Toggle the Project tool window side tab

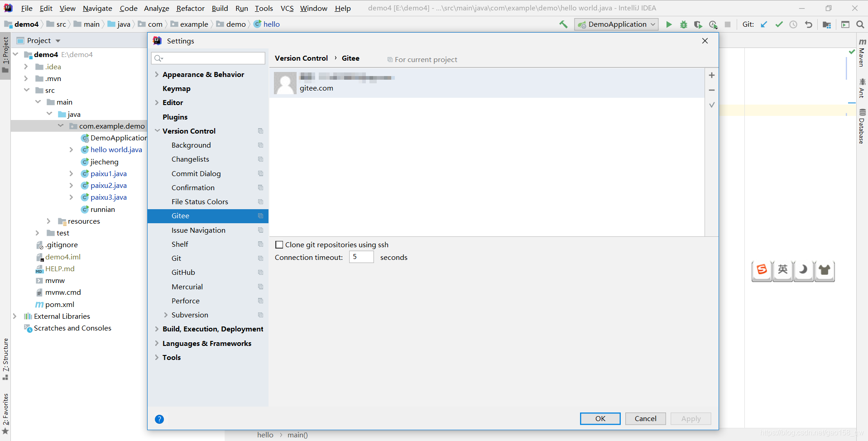point(5,55)
